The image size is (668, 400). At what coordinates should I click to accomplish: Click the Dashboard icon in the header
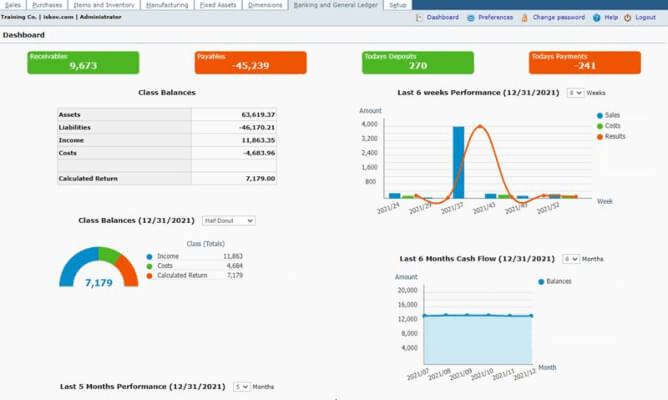tap(419, 17)
